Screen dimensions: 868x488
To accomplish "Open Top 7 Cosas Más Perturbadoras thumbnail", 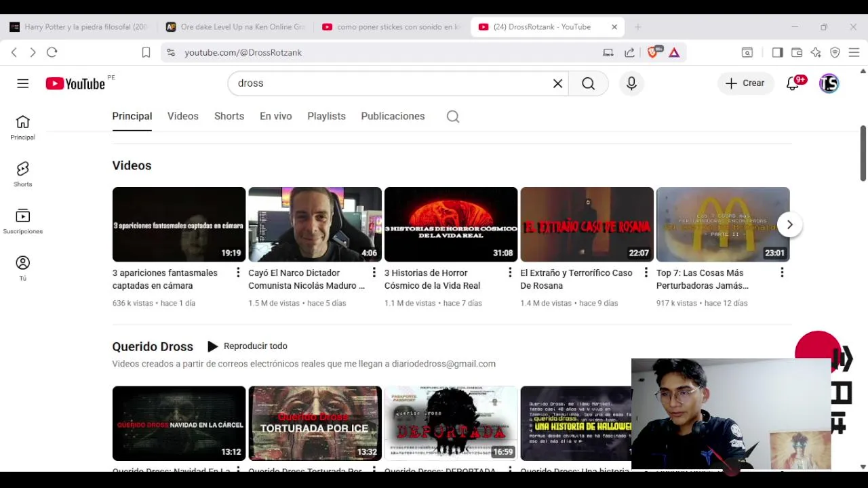I will click(723, 224).
